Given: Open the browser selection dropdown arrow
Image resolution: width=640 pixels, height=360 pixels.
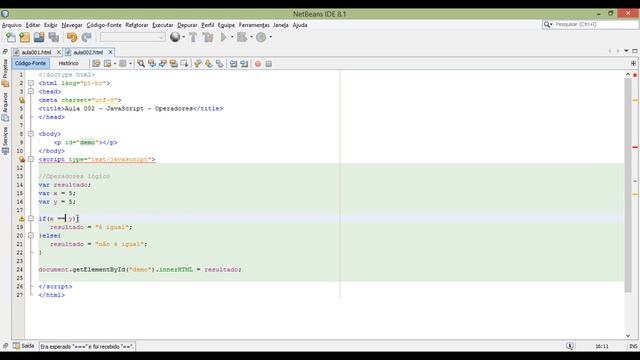Looking at the screenshot, I should coord(184,37).
